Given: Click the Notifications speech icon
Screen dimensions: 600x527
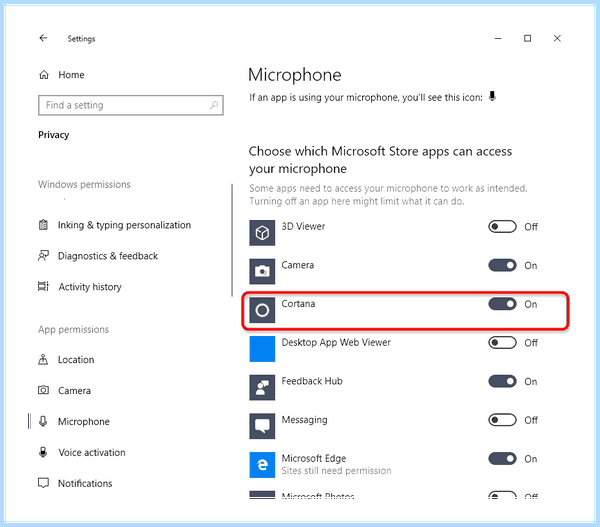Looking at the screenshot, I should click(x=43, y=483).
